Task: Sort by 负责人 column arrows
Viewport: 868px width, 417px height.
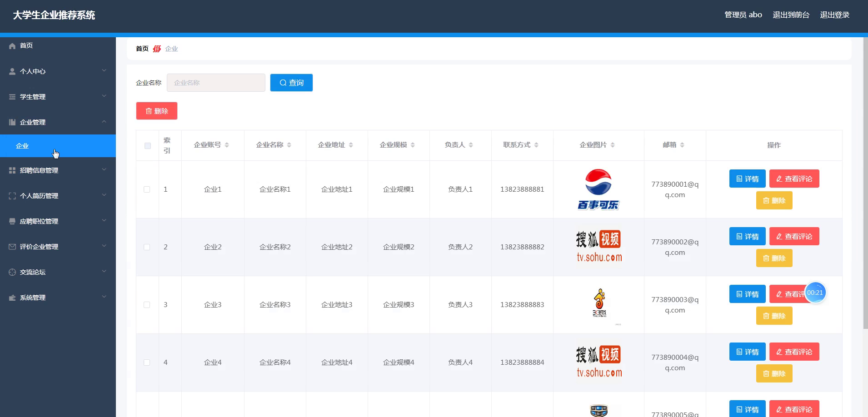Action: pos(471,145)
